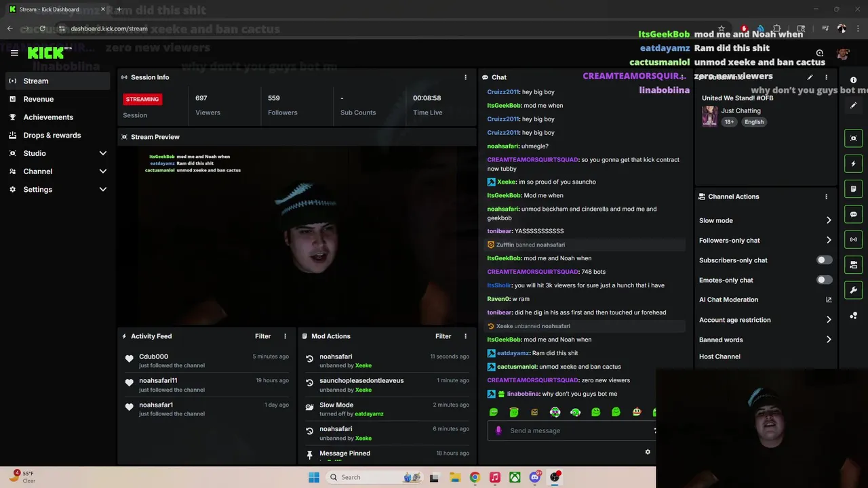Open Mod Actions three-dot menu
The height and width of the screenshot is (488, 868).
[x=465, y=336]
